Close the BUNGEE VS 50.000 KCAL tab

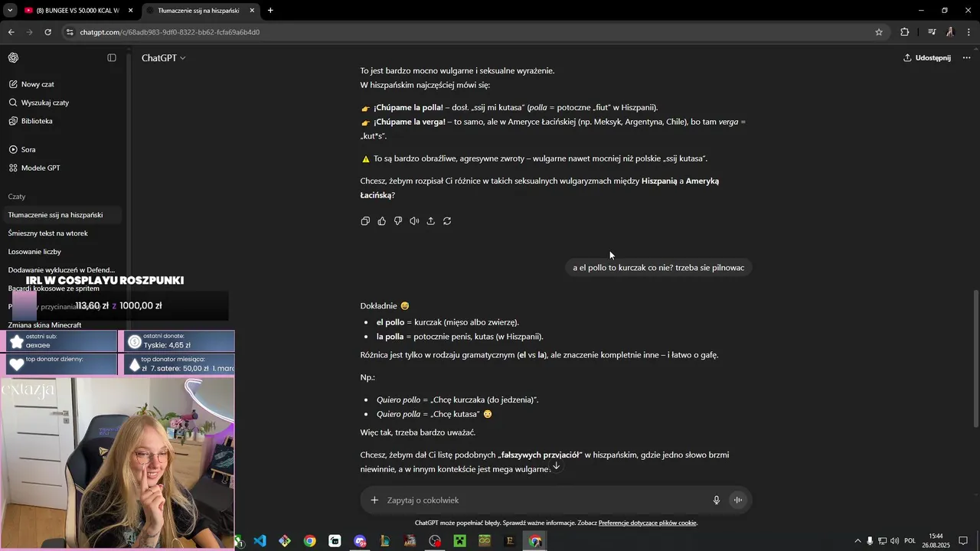point(131,11)
